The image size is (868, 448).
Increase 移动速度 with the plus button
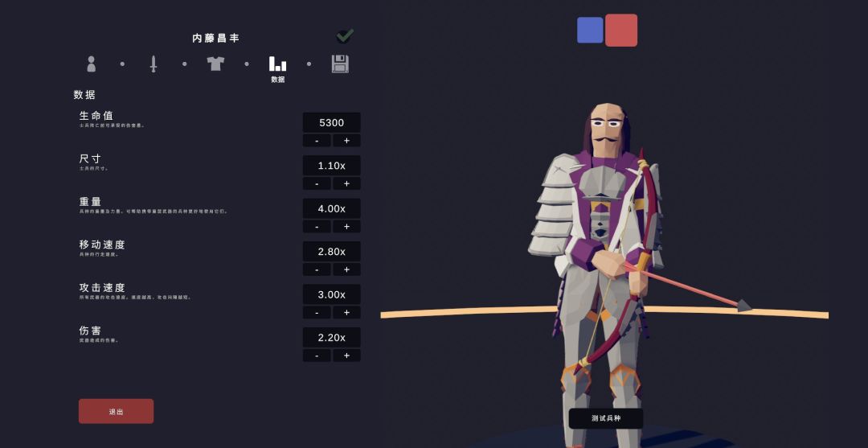pos(346,269)
